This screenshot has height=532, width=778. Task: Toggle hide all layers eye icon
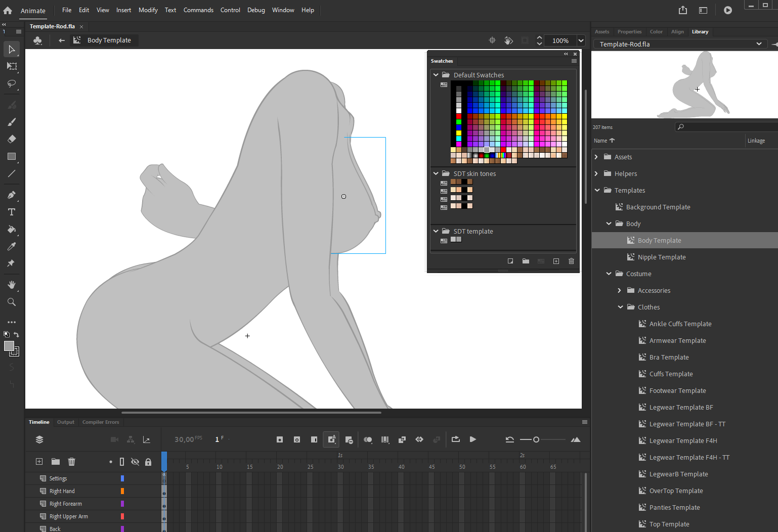[135, 462]
